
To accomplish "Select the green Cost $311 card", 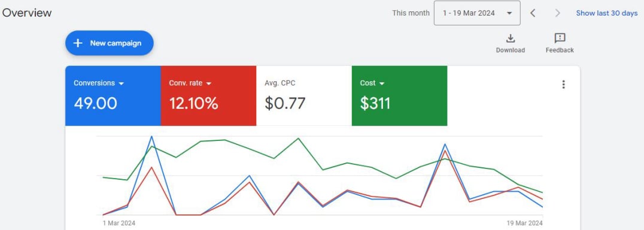I will [399, 96].
